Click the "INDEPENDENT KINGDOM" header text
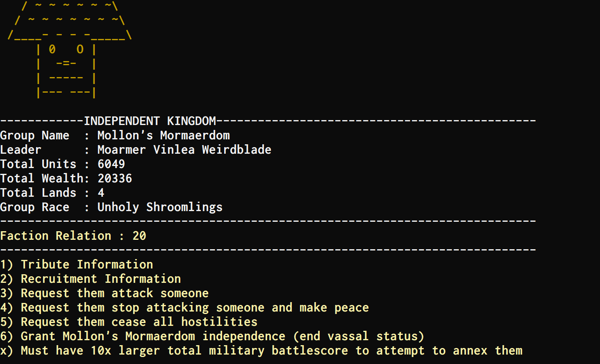 coord(150,121)
